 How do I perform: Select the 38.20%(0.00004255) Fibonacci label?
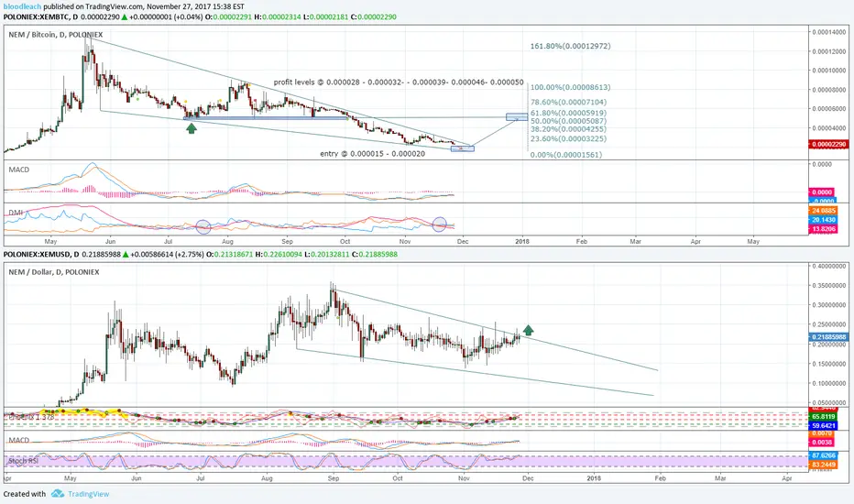pos(569,129)
